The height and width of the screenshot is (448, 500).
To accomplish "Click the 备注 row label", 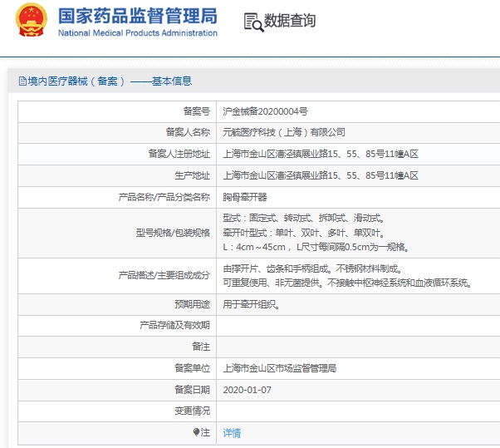I will pyautogui.click(x=201, y=347).
